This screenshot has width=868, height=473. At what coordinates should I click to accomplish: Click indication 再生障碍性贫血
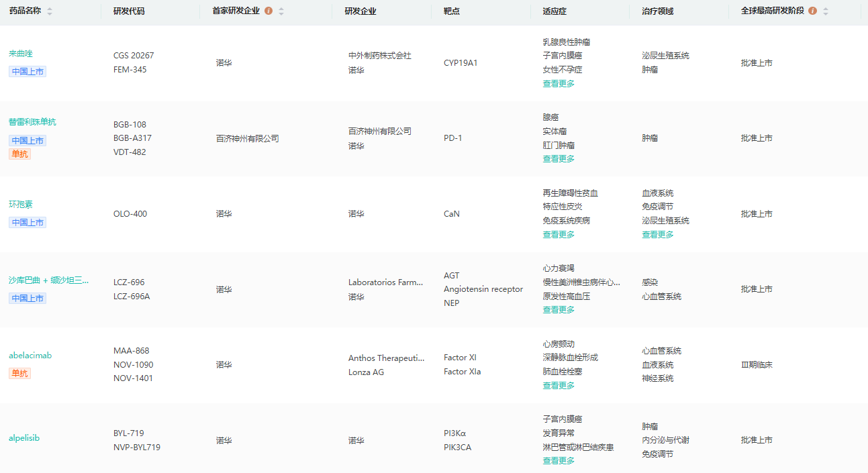[571, 193]
